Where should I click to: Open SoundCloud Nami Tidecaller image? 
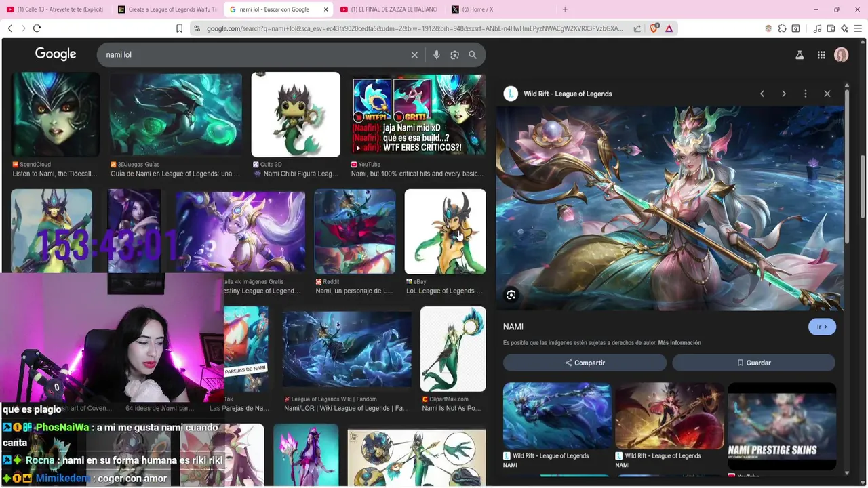(56, 115)
